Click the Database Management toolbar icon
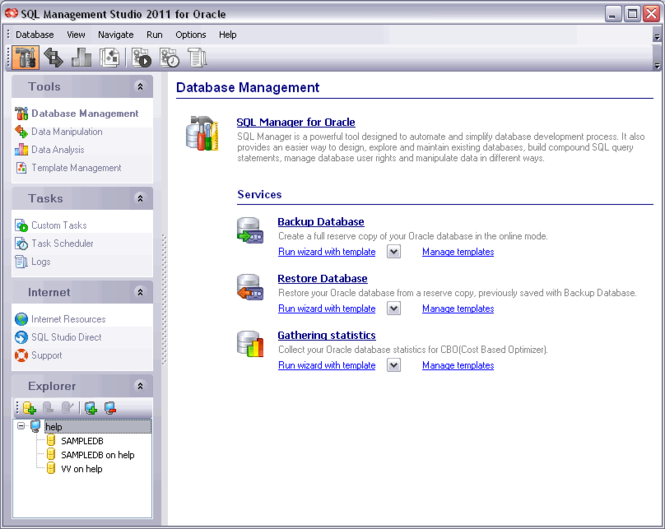 coord(25,58)
